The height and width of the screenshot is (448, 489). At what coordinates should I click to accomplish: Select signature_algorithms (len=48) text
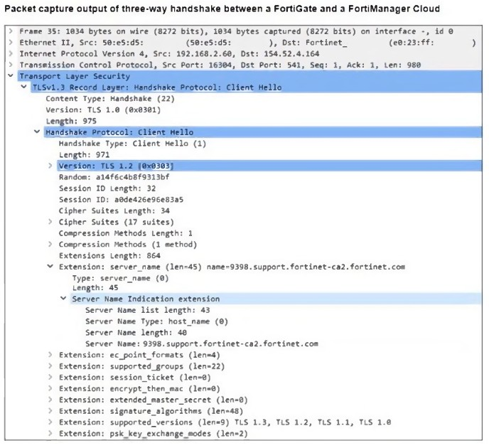(176, 411)
